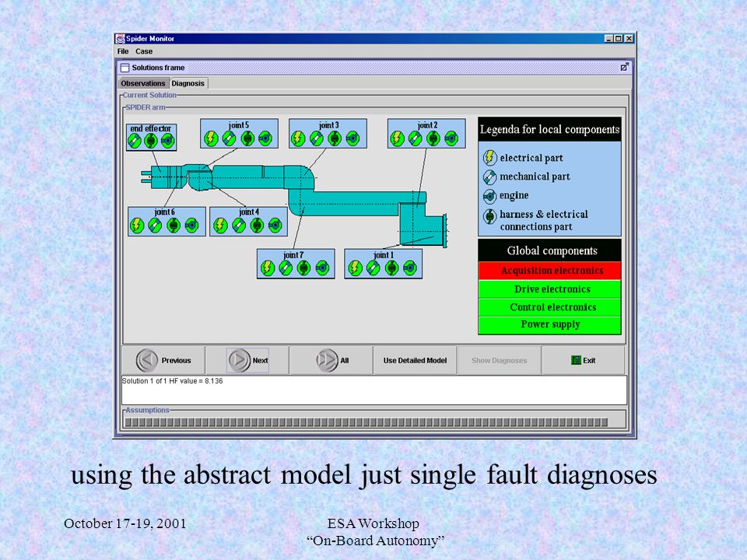Click the Show Diagnoses button
747x560 pixels.
click(499, 360)
